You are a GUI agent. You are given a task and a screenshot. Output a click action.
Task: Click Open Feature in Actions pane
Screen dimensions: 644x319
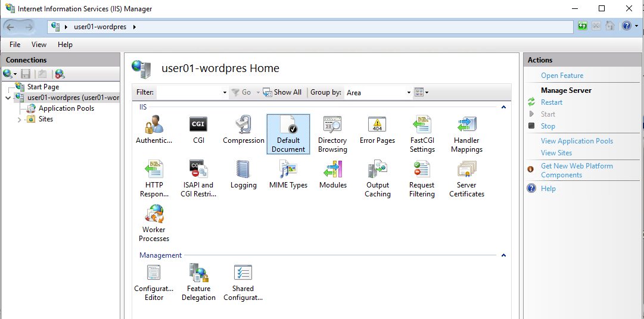pyautogui.click(x=562, y=76)
